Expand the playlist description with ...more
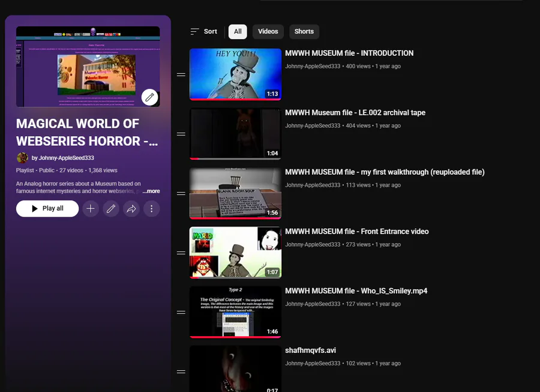The width and height of the screenshot is (540, 392). point(151,191)
